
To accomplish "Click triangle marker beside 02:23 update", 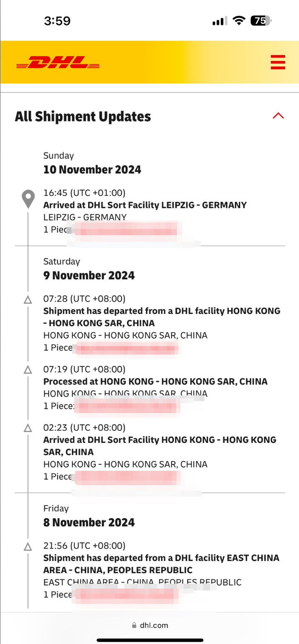I will (28, 428).
